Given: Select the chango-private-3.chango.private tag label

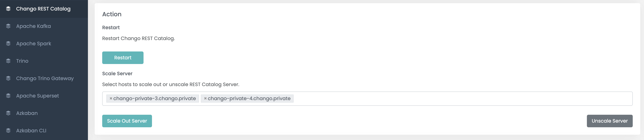Looking at the screenshot, I should click(154, 99).
